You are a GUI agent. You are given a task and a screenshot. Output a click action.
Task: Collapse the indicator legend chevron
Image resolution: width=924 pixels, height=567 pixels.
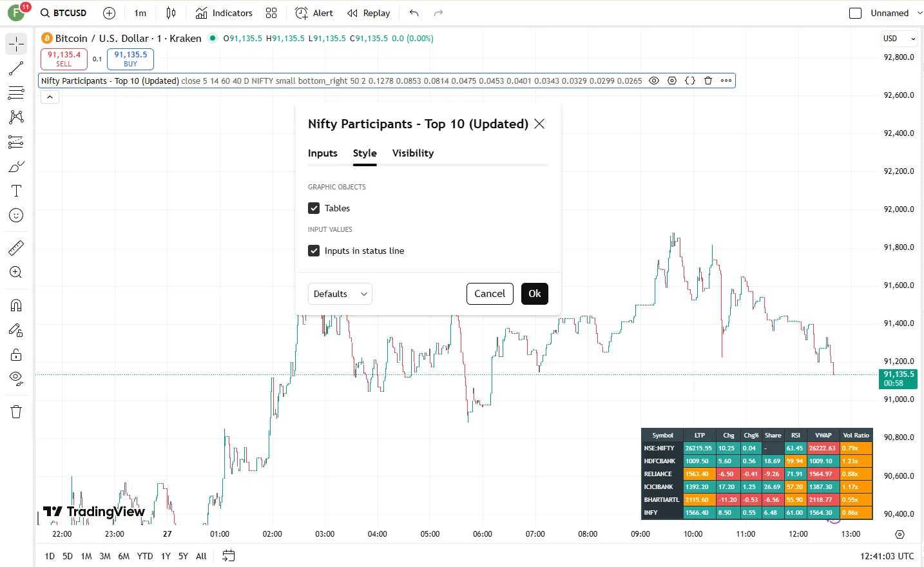pos(50,97)
